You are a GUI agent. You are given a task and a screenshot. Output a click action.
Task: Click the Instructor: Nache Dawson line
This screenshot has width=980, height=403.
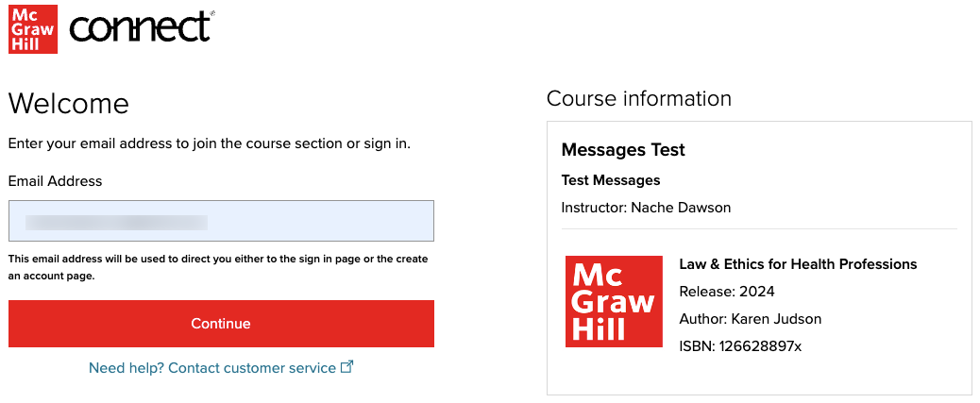pyautogui.click(x=646, y=208)
